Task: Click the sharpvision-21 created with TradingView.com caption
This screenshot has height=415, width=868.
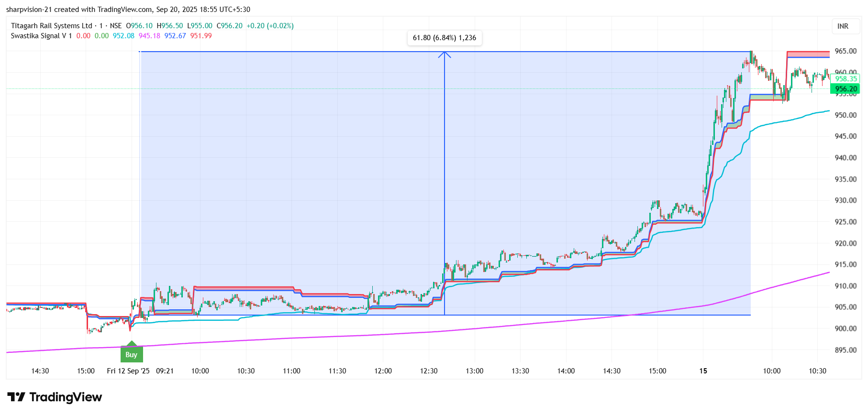Action: click(x=128, y=10)
